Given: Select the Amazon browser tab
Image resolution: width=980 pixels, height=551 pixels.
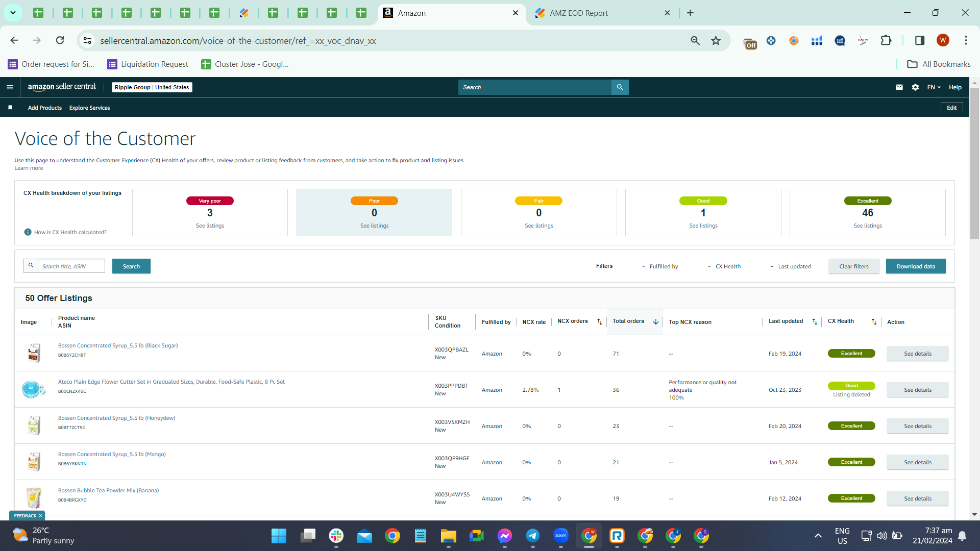Looking at the screenshot, I should pos(451,13).
